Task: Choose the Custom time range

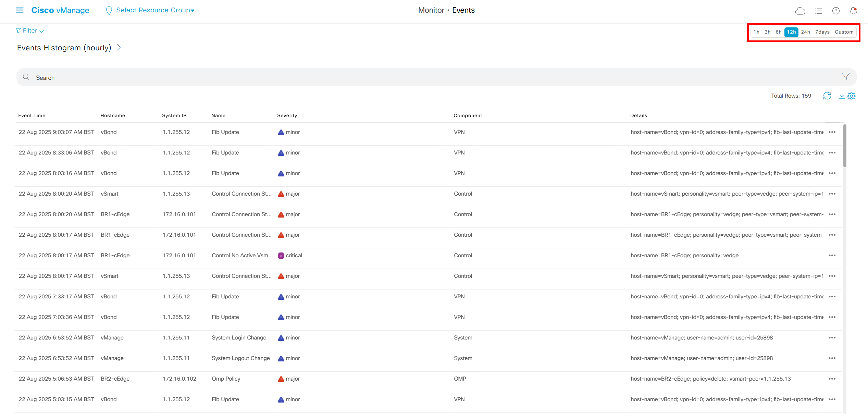Action: point(844,32)
